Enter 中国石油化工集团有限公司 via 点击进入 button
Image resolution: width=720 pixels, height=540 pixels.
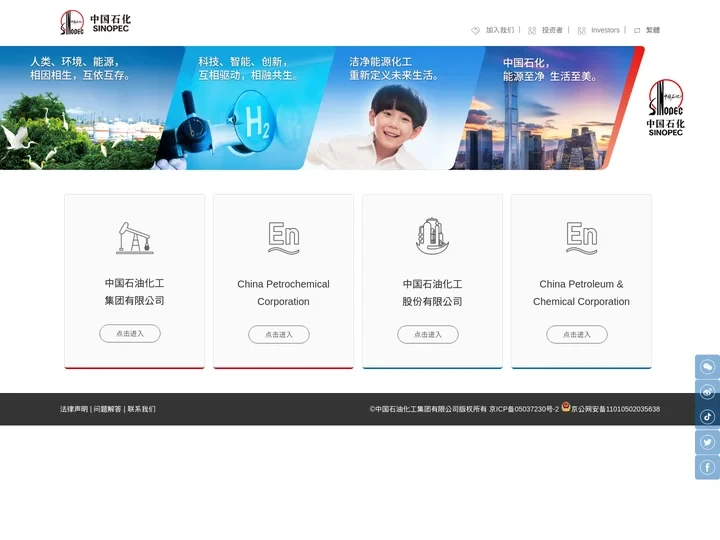(130, 333)
